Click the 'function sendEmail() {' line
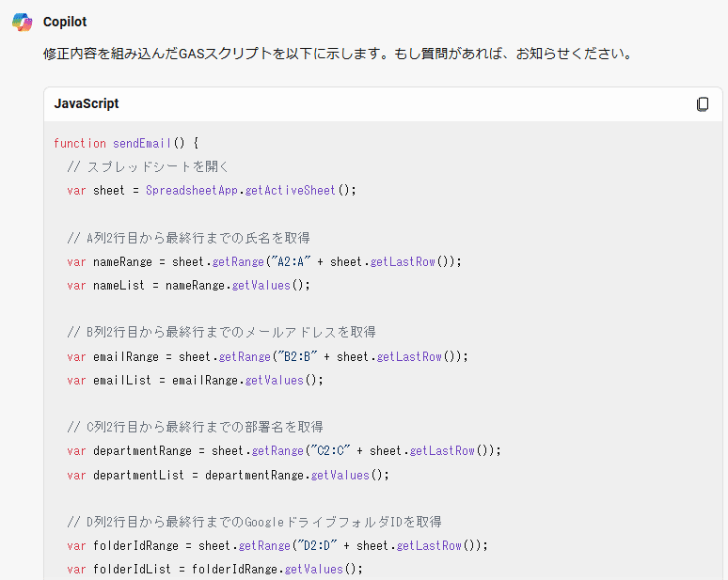Viewport: 728px width, 580px height. point(126,144)
